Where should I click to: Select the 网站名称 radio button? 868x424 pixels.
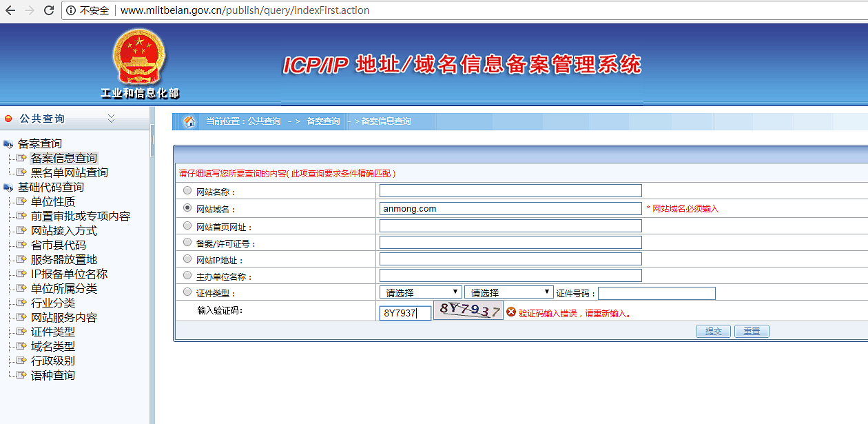(x=187, y=190)
